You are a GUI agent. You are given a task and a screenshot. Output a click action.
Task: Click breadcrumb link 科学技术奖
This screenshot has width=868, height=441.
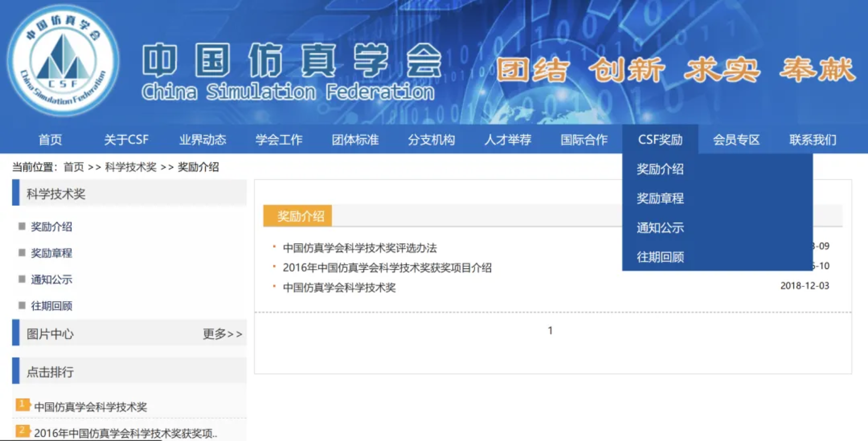pyautogui.click(x=131, y=167)
